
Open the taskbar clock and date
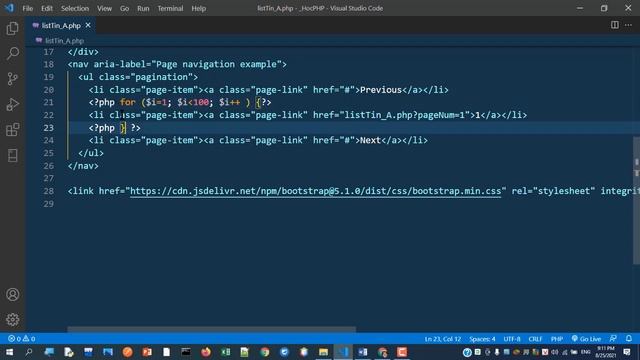(x=606, y=352)
